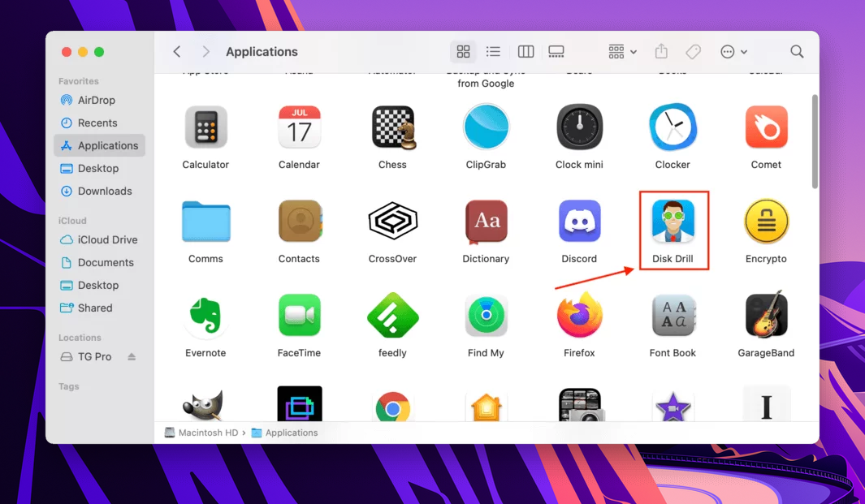Click the Home app house icon
Image resolution: width=865 pixels, height=504 pixels.
tap(486, 408)
